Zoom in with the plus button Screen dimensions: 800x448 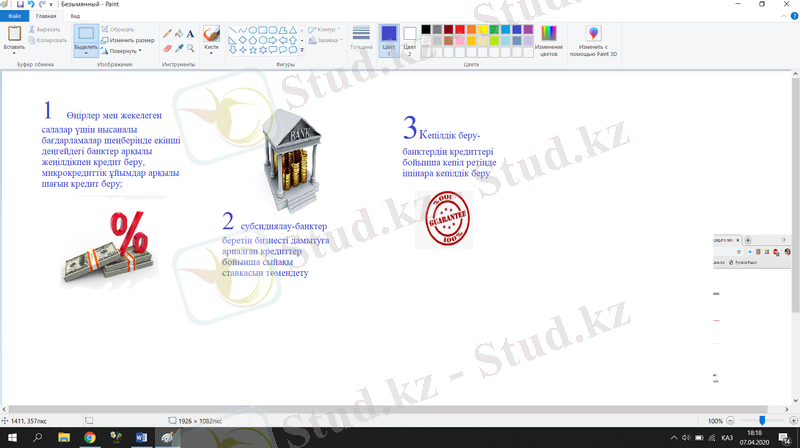(793, 420)
